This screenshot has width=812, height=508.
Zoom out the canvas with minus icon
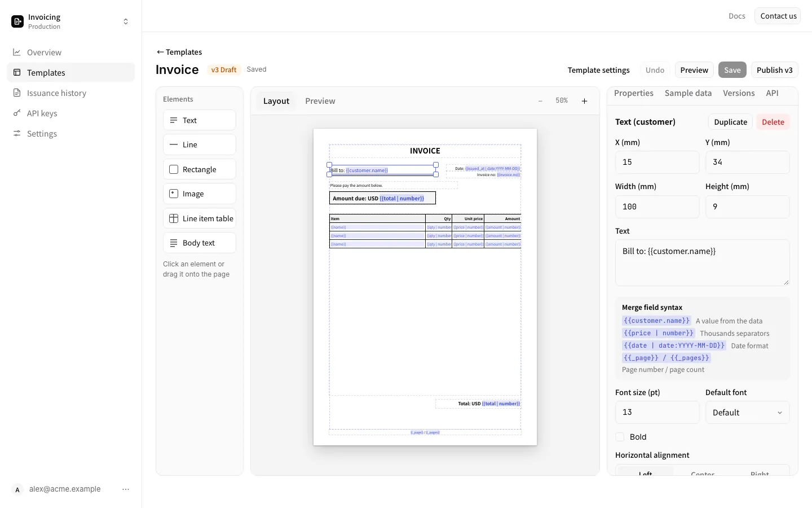tap(540, 101)
